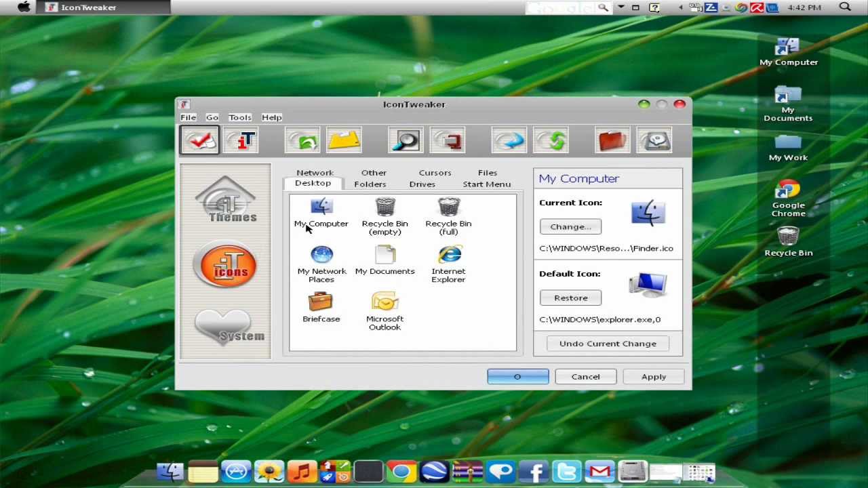Click the green curved arrow toolbar icon
The width and height of the screenshot is (868, 488).
pos(302,140)
